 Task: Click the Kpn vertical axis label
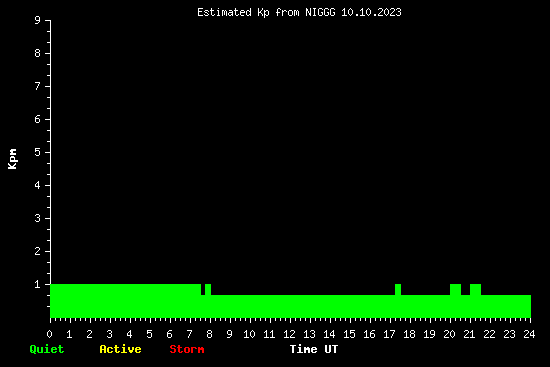click(x=12, y=159)
